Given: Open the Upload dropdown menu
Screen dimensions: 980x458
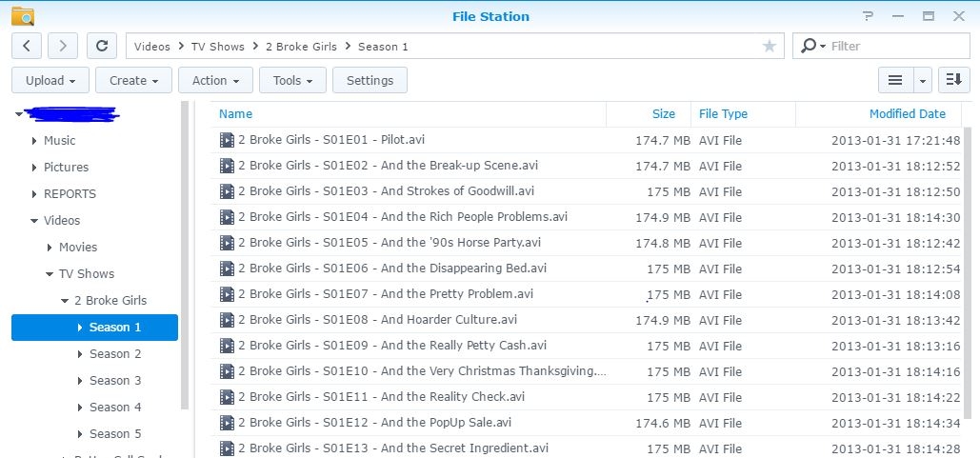Looking at the screenshot, I should click(x=50, y=80).
